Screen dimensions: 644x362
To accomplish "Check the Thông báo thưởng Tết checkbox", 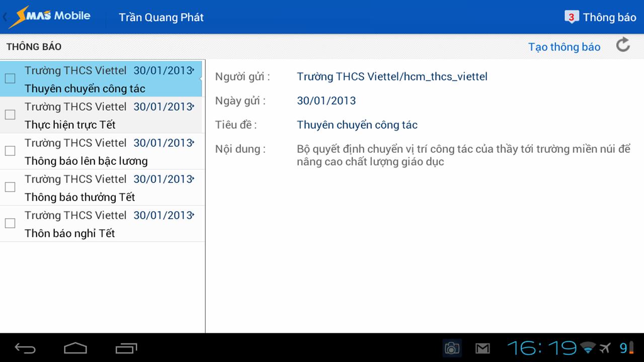I will click(10, 187).
